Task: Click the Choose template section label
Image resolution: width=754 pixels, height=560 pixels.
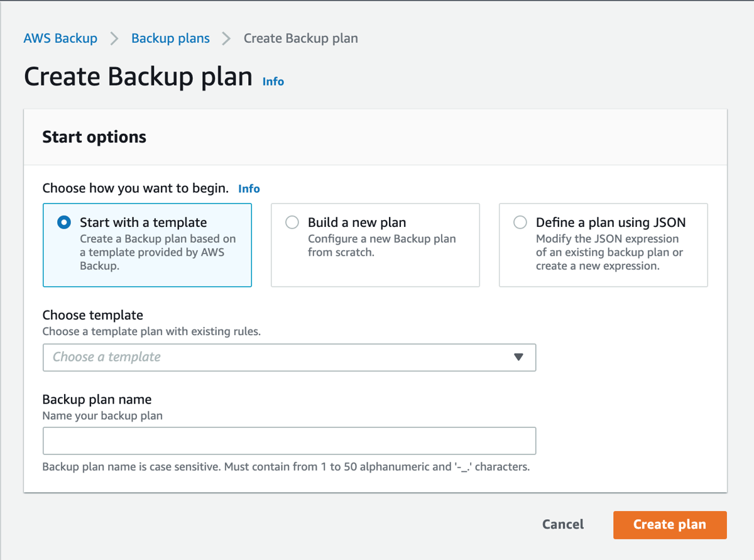Action: pyautogui.click(x=92, y=315)
